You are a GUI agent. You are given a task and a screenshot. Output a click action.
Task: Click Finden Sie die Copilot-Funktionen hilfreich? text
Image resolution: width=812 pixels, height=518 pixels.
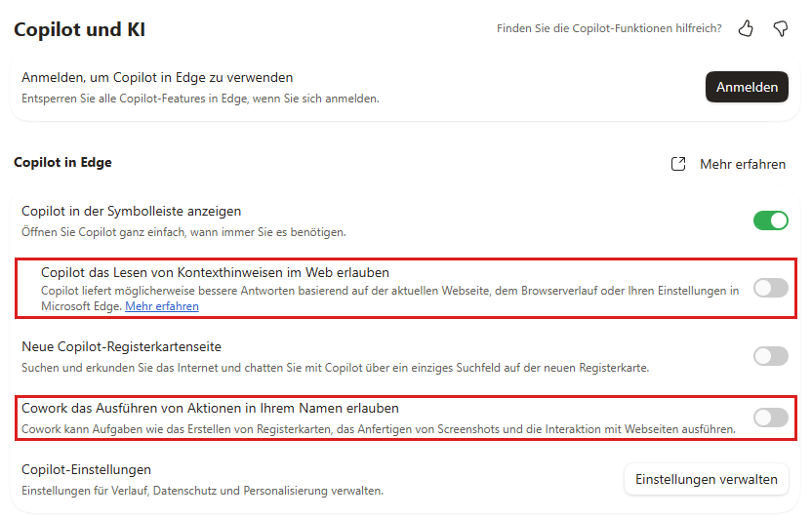click(609, 28)
